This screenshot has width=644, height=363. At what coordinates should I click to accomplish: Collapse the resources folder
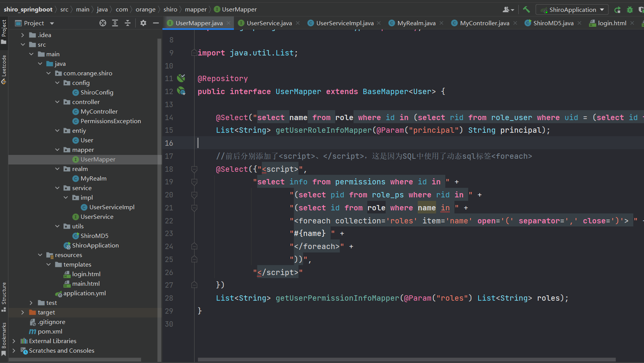[40, 255]
